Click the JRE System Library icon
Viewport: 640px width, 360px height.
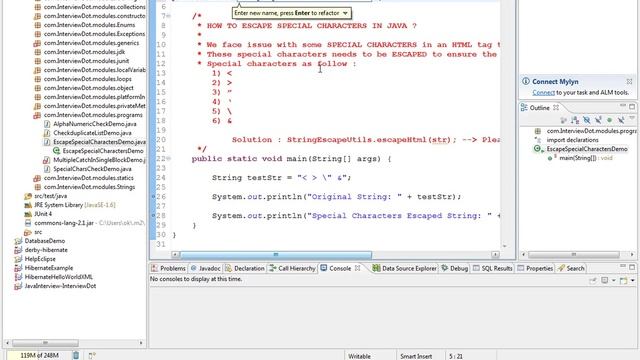point(28,205)
